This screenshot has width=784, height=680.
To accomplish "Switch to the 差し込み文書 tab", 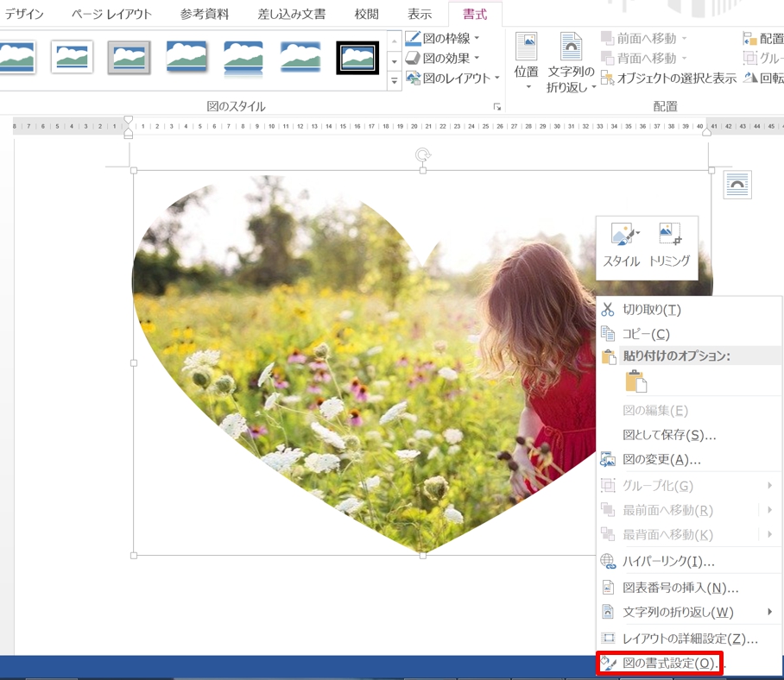I will pos(292,14).
